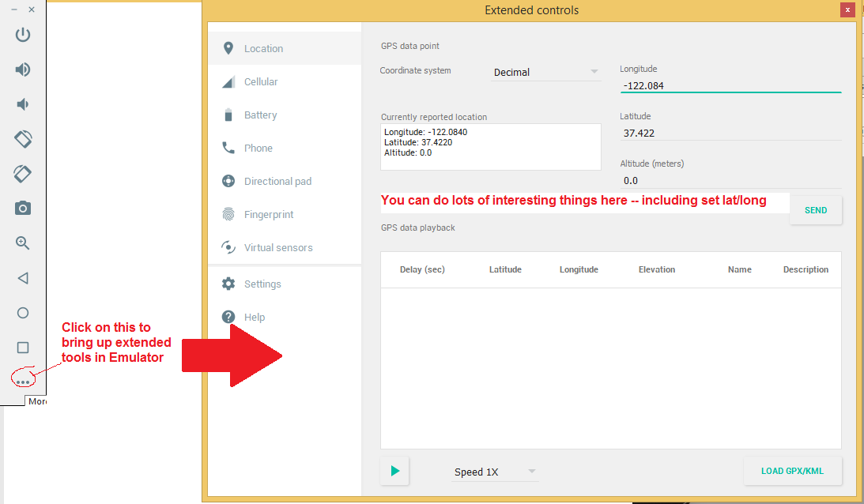Expand the Speed 1X playback dropdown
The height and width of the screenshot is (504, 864).
click(x=495, y=472)
